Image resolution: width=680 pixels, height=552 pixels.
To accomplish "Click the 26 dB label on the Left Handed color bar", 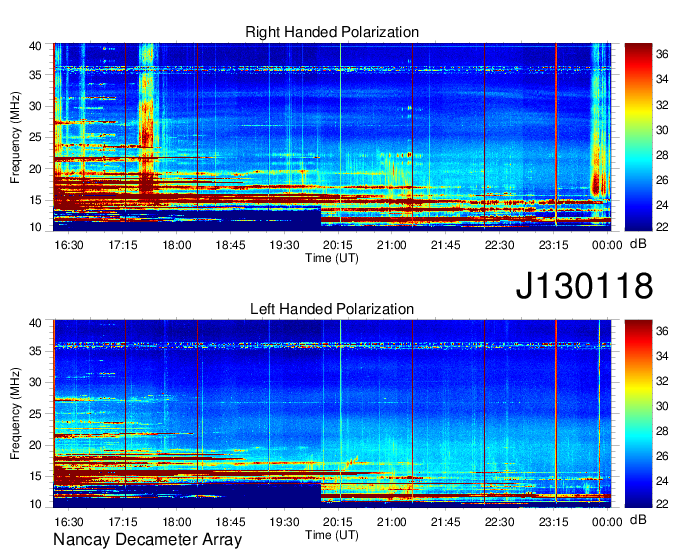I will [662, 456].
